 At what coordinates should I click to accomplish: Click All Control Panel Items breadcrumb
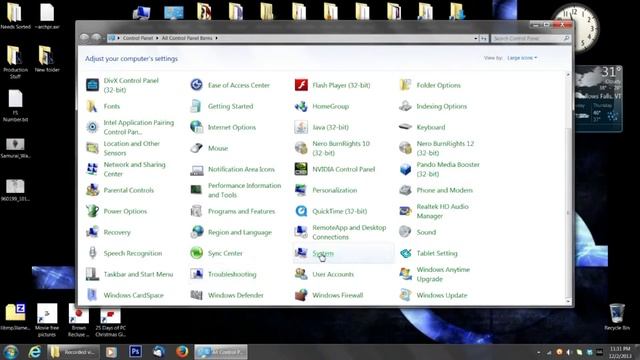[x=187, y=38]
